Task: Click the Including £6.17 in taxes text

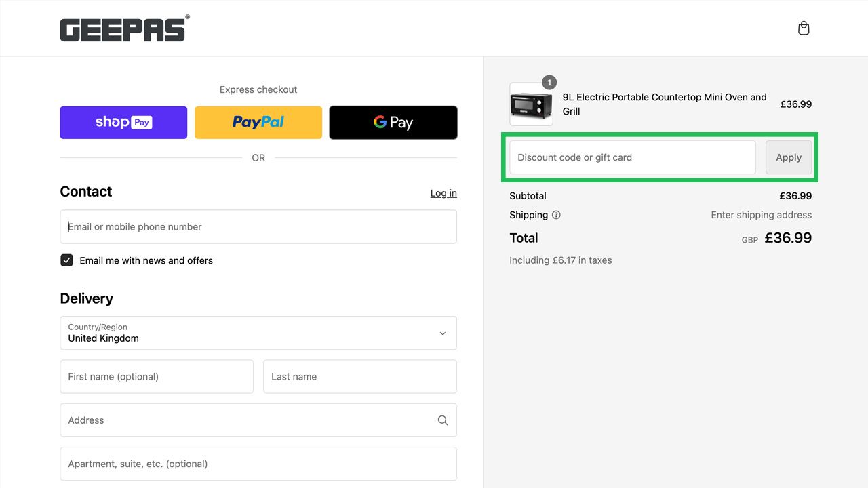Action: pos(561,260)
